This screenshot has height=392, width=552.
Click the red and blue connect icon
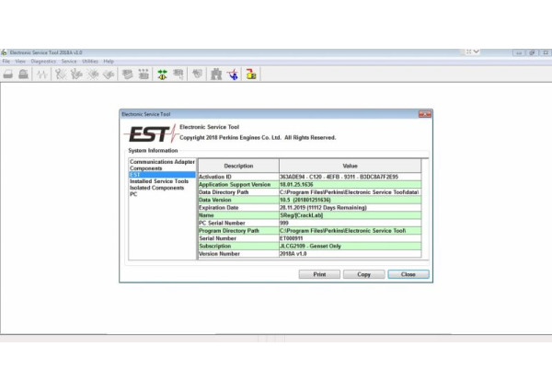233,74
